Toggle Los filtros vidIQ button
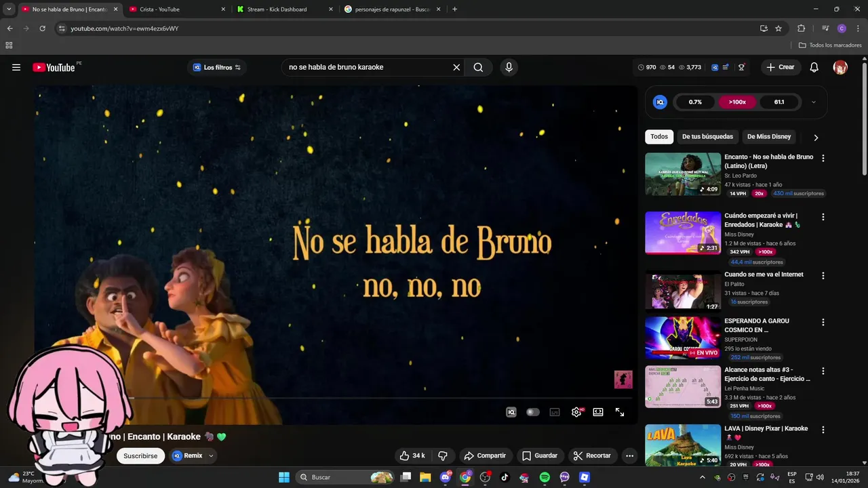 [216, 67]
